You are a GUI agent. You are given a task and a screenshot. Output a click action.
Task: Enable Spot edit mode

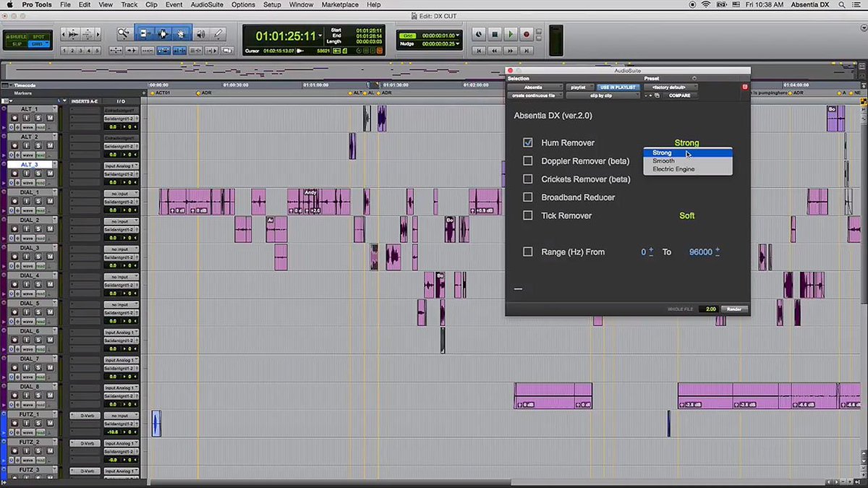pos(39,37)
